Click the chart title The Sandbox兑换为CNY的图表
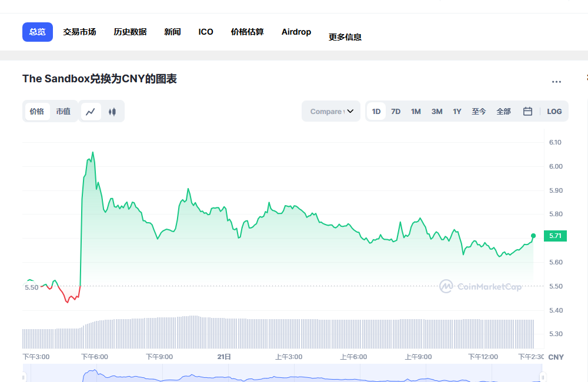The height and width of the screenshot is (382, 588). (x=99, y=79)
